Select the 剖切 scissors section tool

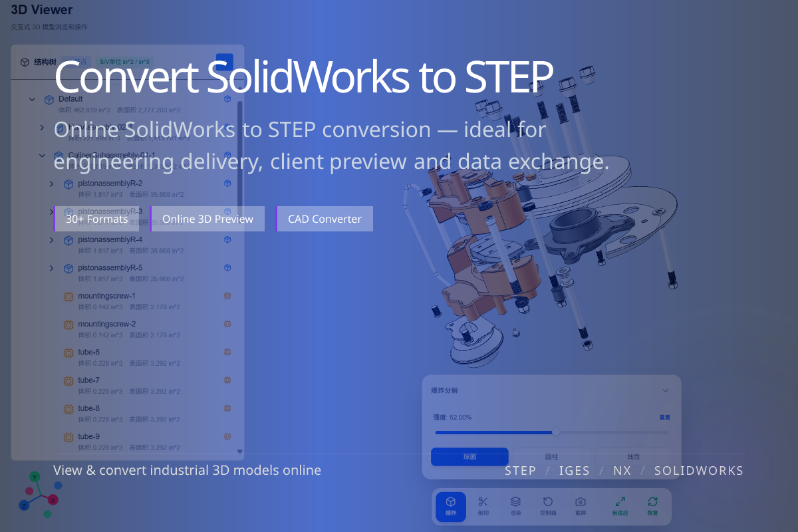(483, 506)
